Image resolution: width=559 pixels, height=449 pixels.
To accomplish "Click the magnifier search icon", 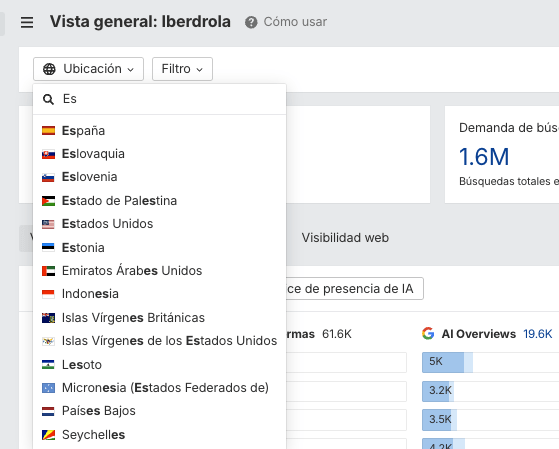I will coord(48,99).
